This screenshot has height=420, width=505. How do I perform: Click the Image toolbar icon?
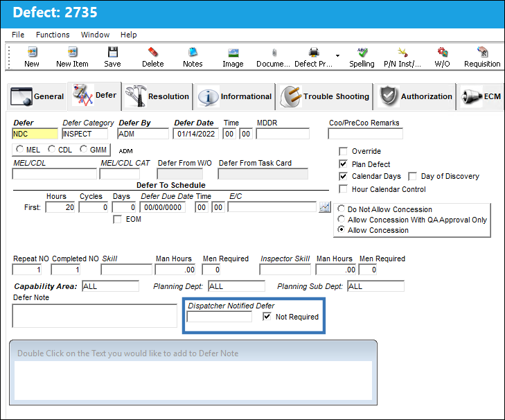233,53
